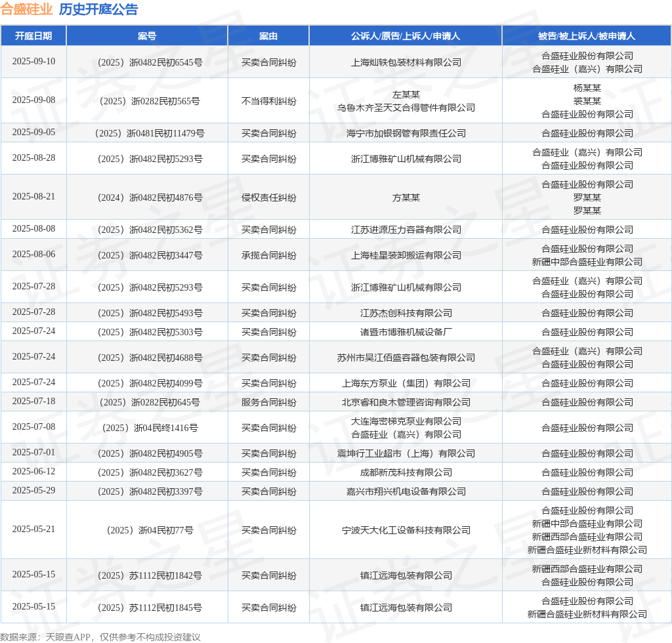This screenshot has height=643, width=672.
Task: Click date cell 2025-07-01
Action: click(x=34, y=452)
